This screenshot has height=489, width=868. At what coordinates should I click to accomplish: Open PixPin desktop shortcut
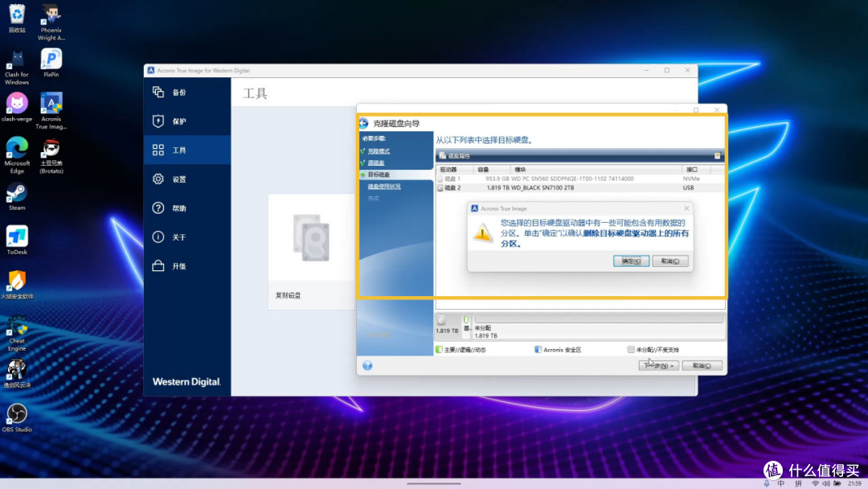click(51, 63)
